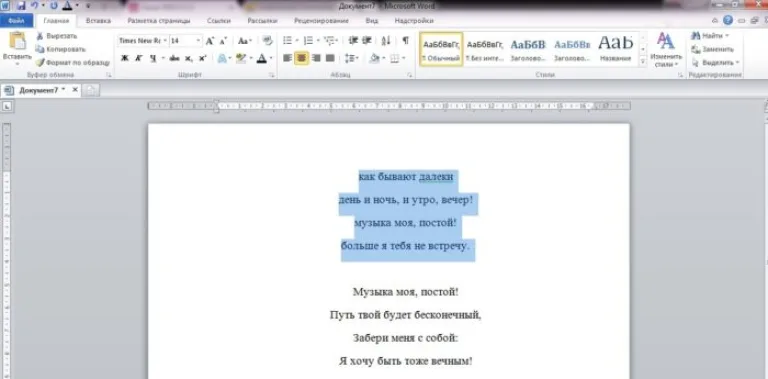Click the tab stop selector beside the ruler

coord(8,106)
